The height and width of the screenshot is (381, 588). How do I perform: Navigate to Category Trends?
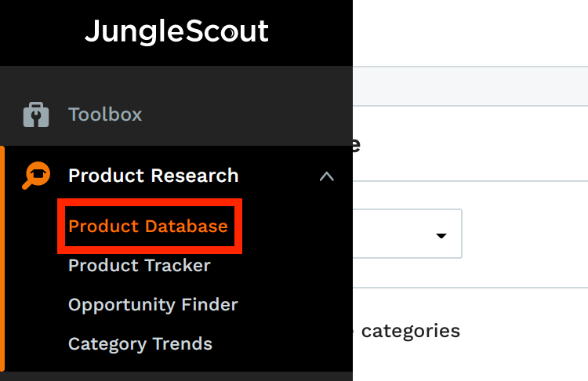coord(140,343)
